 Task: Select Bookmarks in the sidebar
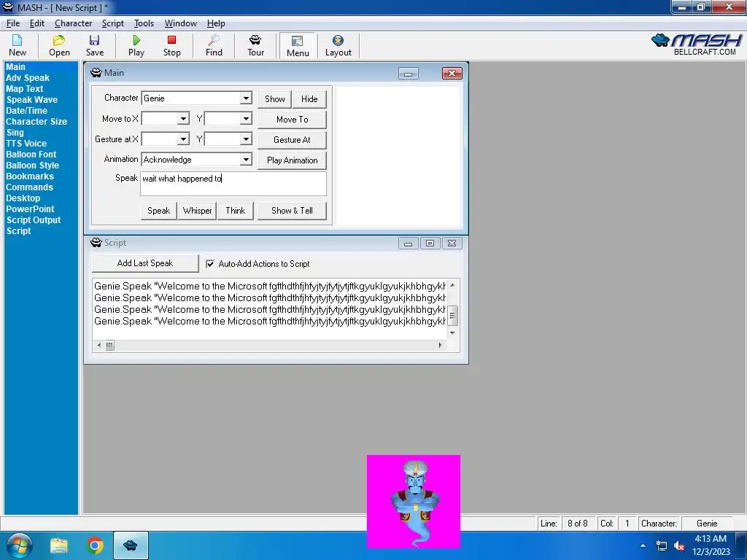(30, 176)
